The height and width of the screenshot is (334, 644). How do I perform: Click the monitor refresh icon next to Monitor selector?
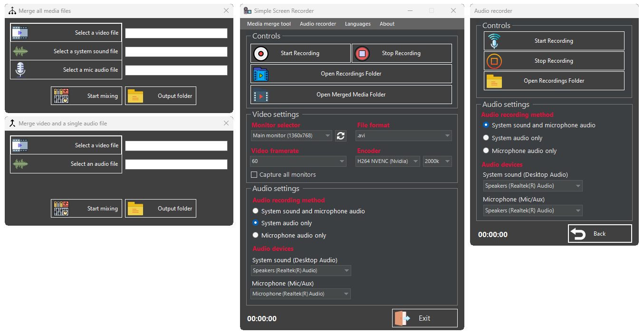click(340, 135)
